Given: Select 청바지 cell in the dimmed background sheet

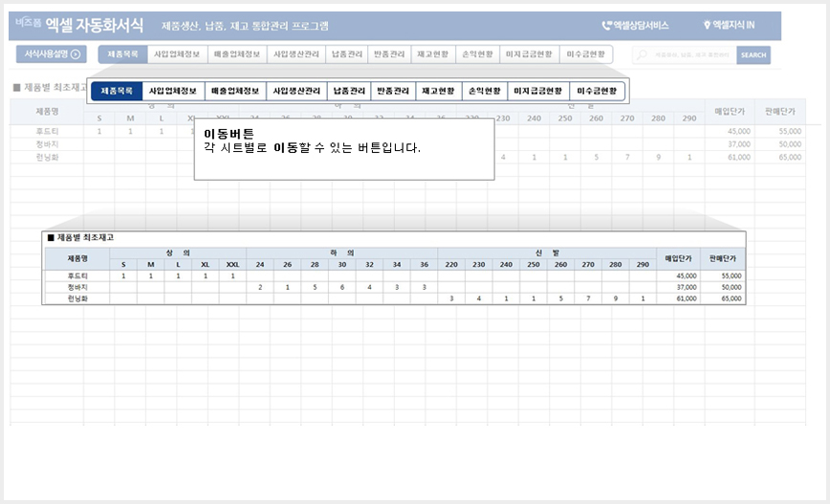Looking at the screenshot, I should click(47, 144).
